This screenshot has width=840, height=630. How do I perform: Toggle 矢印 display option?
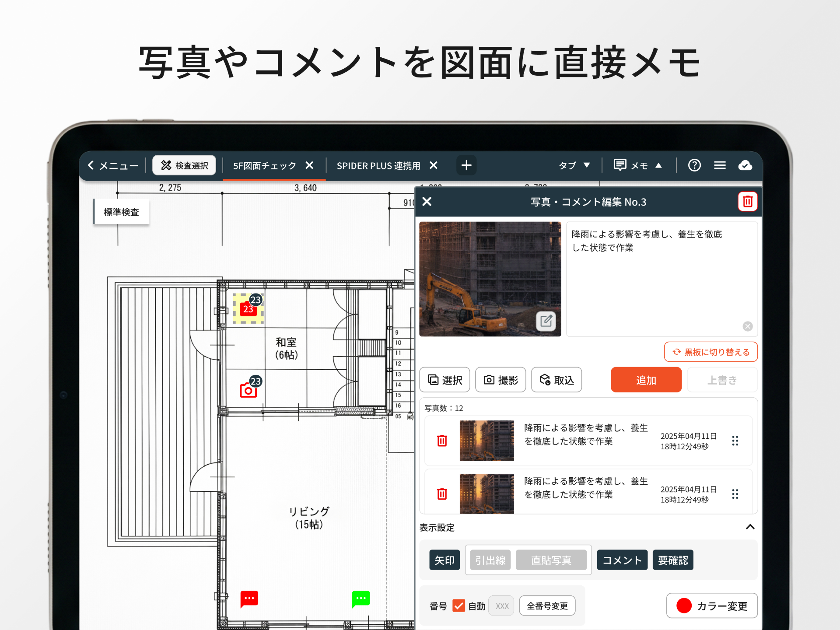tap(444, 560)
